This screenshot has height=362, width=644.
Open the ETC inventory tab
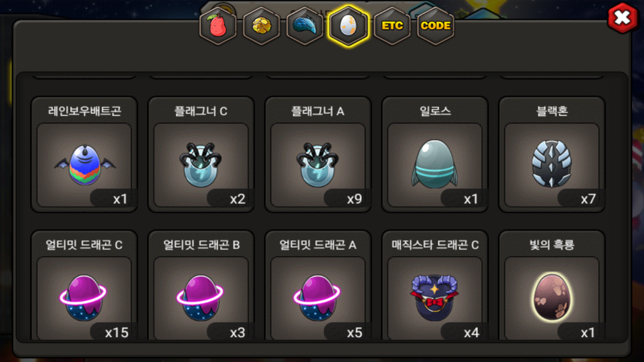[x=392, y=26]
